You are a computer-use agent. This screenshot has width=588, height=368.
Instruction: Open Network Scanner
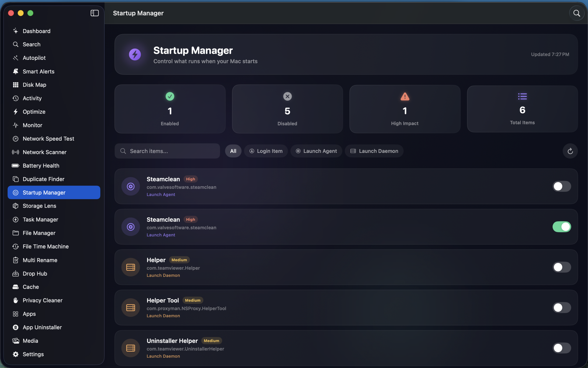point(54,152)
